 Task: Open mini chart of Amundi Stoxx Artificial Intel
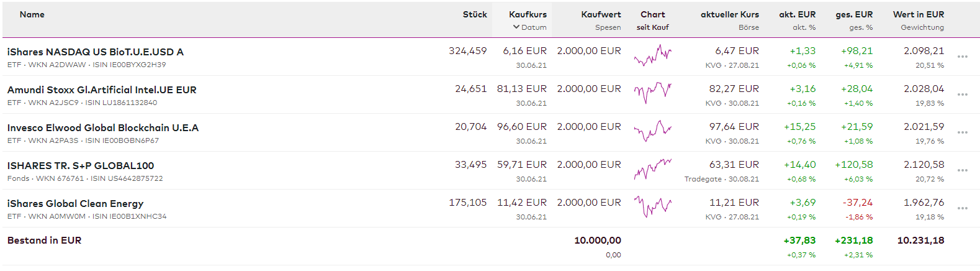652,94
